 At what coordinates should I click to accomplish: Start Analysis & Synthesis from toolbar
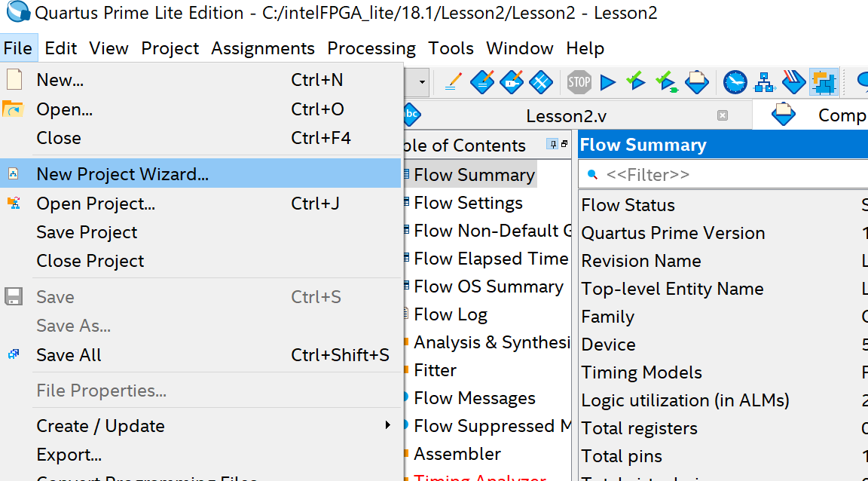click(x=635, y=83)
